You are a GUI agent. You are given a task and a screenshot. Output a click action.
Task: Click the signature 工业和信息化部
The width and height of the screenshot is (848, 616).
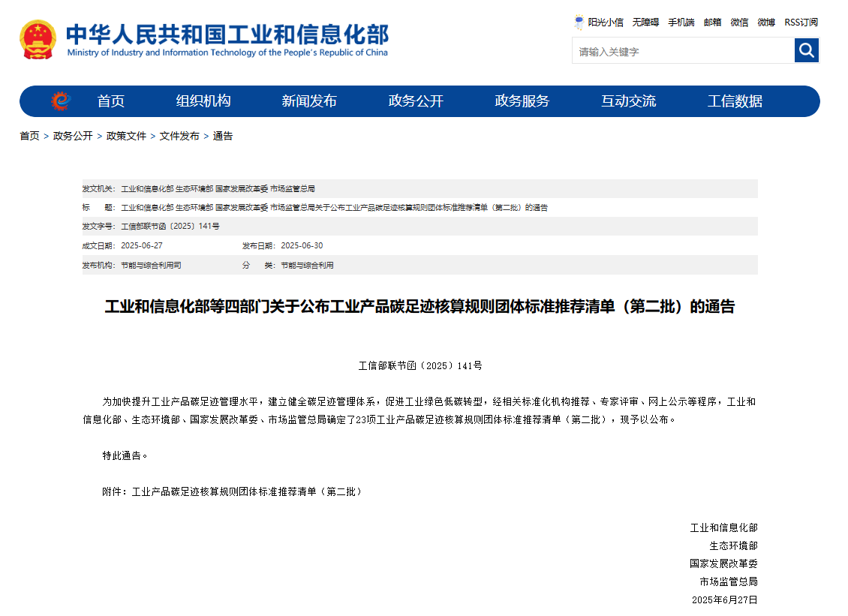coord(723,527)
